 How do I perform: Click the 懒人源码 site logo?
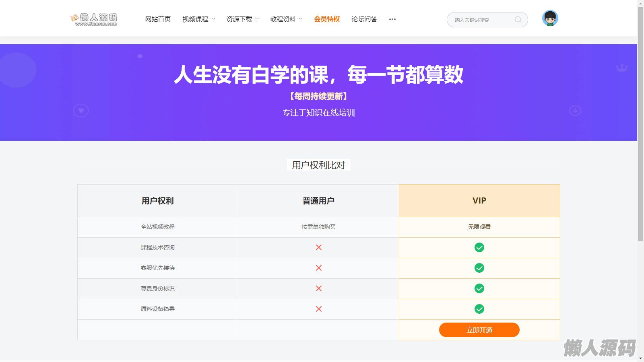[94, 19]
